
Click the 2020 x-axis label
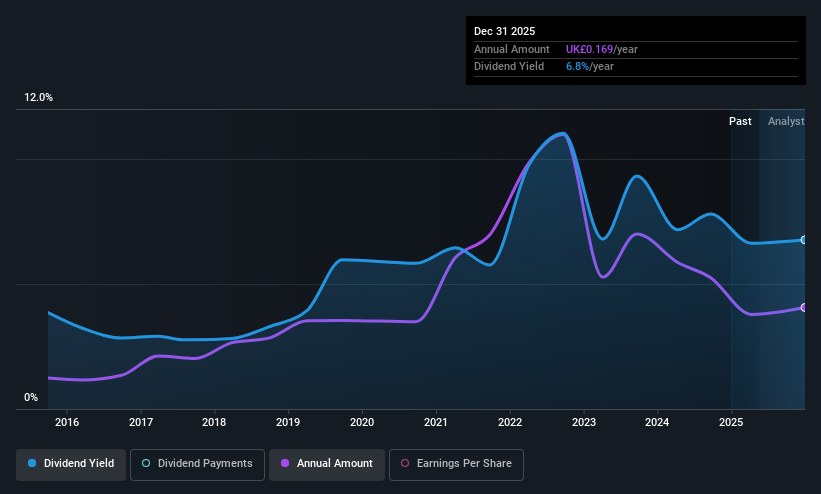[362, 422]
